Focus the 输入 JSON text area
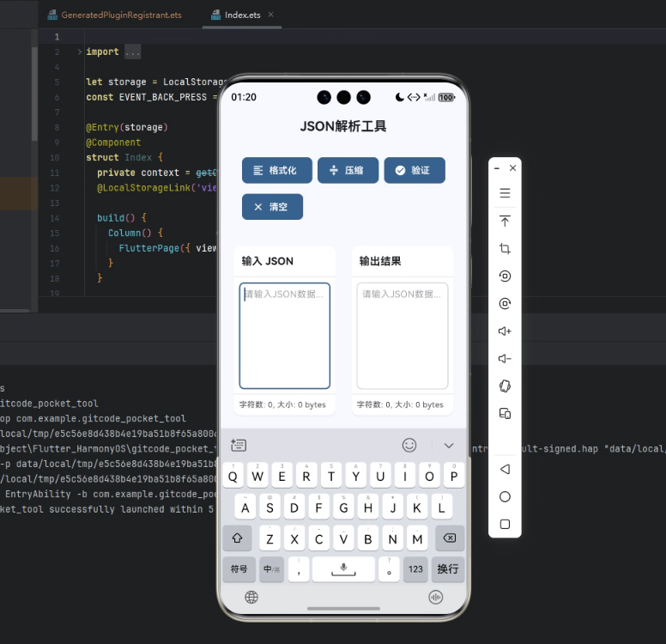666x644 pixels. (x=285, y=336)
